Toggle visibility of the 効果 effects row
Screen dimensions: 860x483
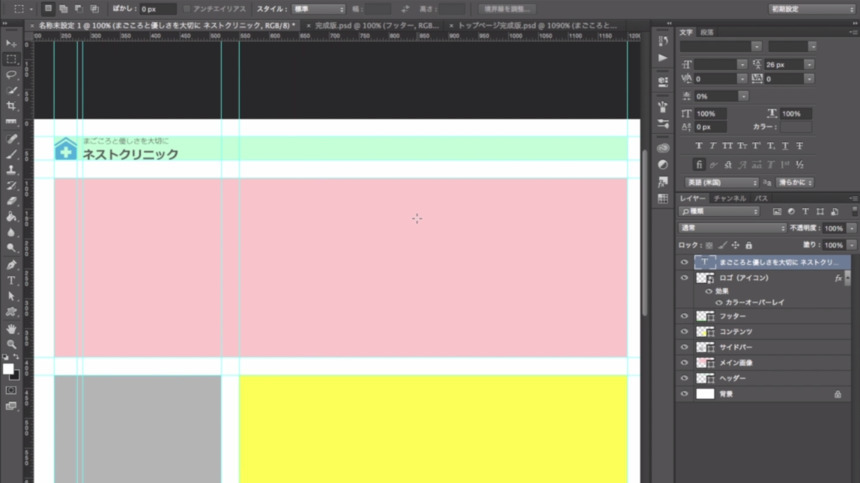(709, 291)
